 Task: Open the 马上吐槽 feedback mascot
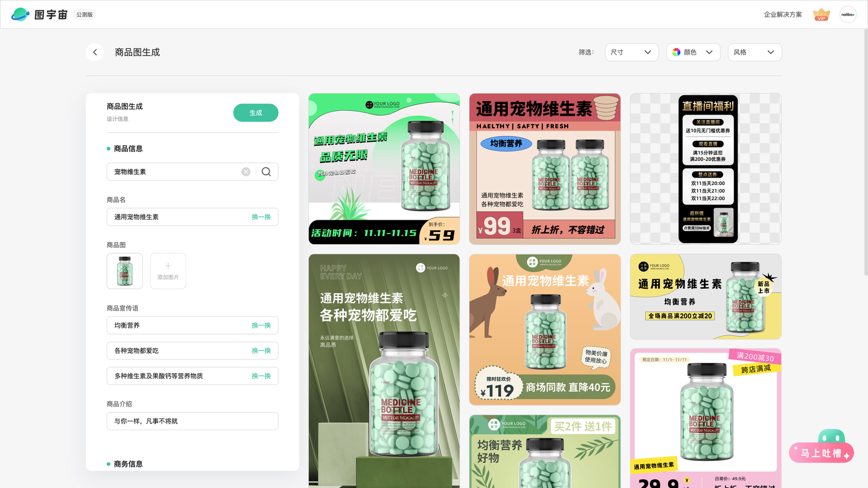(822, 446)
